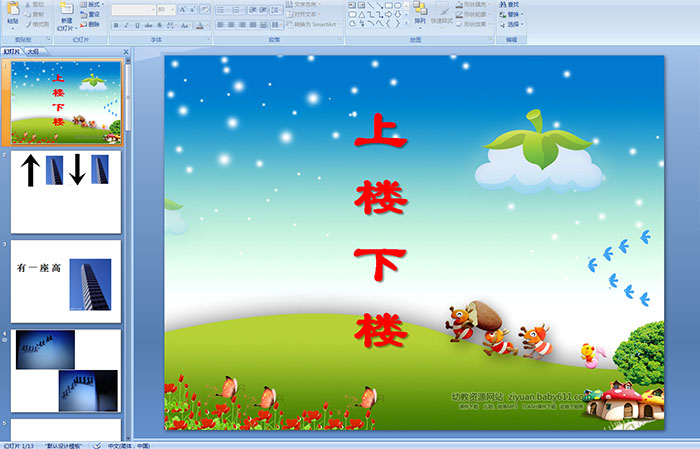
Task: Open Font dialog launcher
Action: coord(208,40)
